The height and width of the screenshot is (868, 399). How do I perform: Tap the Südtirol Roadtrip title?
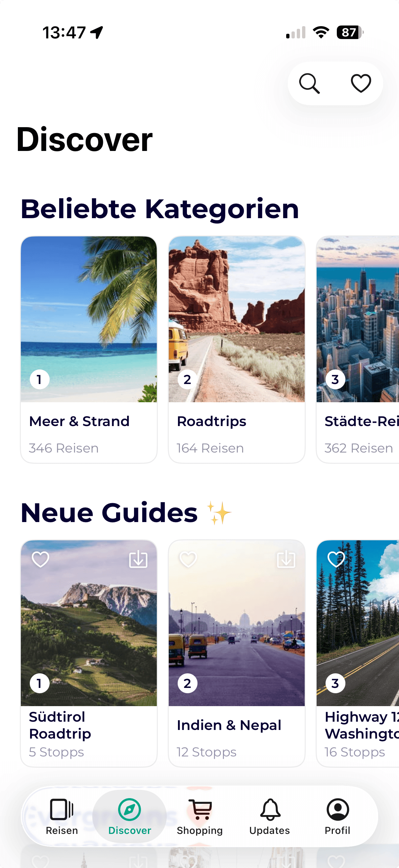pos(60,725)
